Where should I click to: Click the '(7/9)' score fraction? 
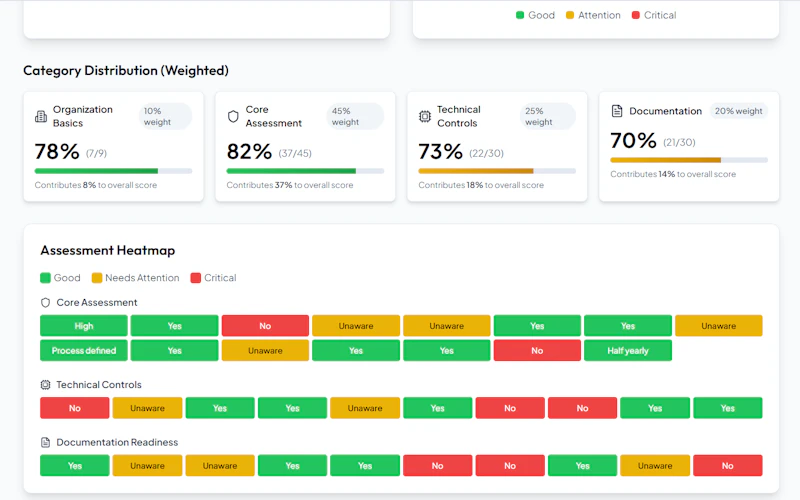pyautogui.click(x=96, y=153)
